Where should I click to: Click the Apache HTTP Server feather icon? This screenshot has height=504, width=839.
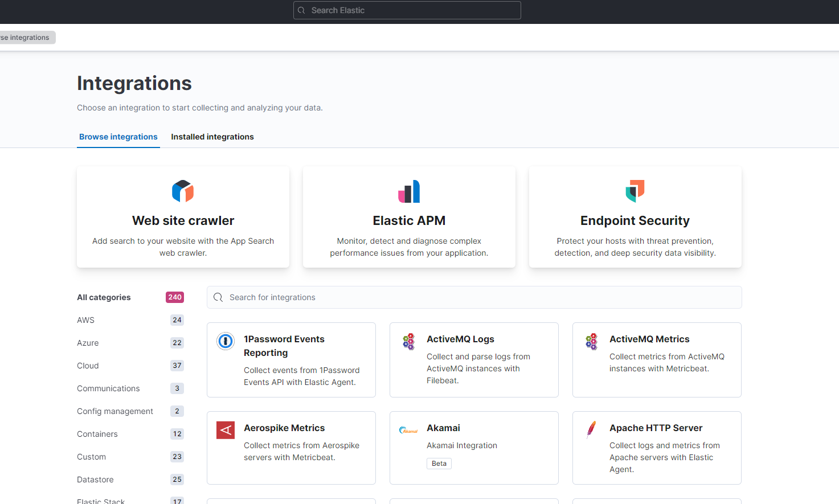click(591, 430)
